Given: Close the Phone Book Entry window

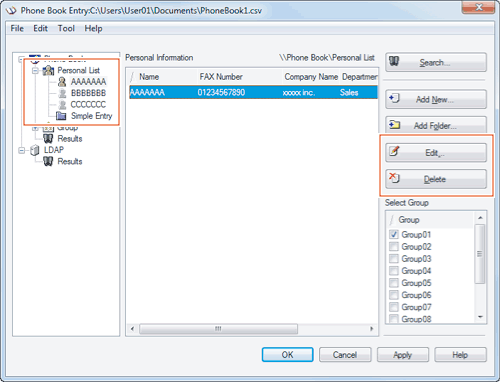Looking at the screenshot, I should point(478,7).
